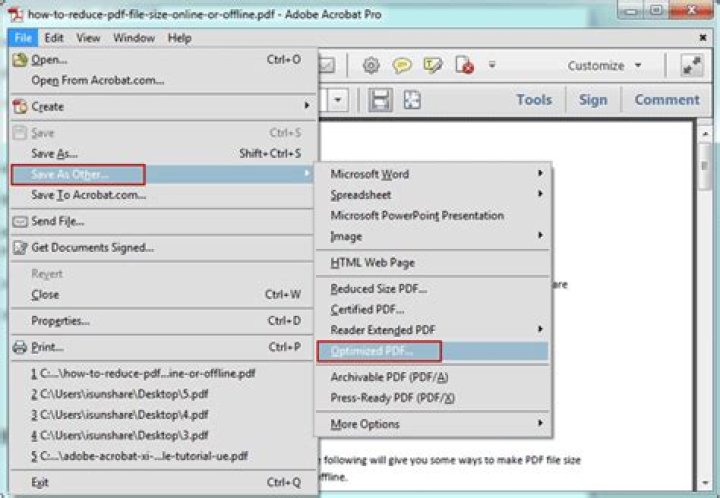Select Archivable PDF (PDF/A)

tap(433, 377)
